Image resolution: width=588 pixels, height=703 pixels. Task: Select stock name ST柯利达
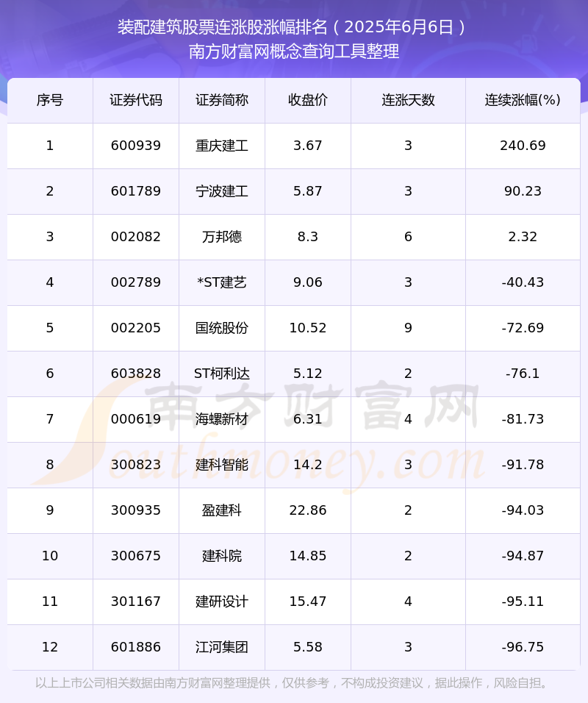click(222, 374)
